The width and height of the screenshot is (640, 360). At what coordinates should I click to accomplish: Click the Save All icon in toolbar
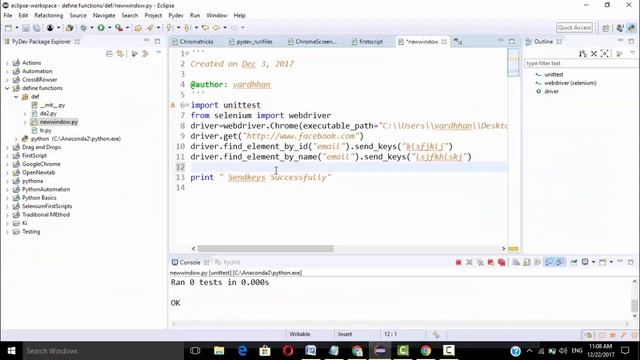37,28
